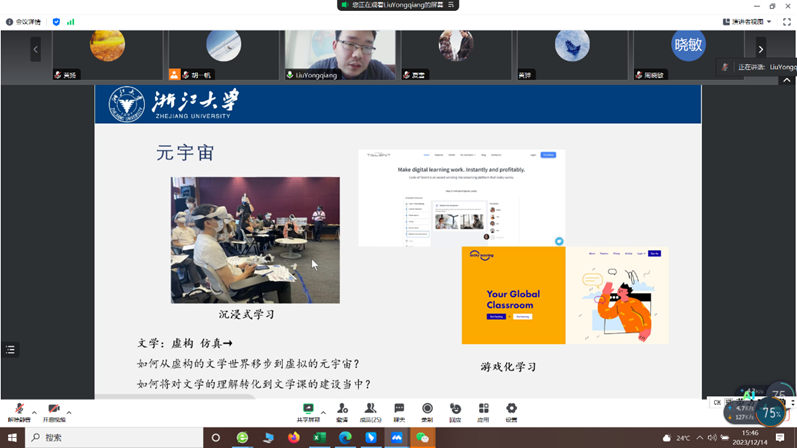Click the green security shield icon
This screenshot has width=797, height=448.
(56, 21)
